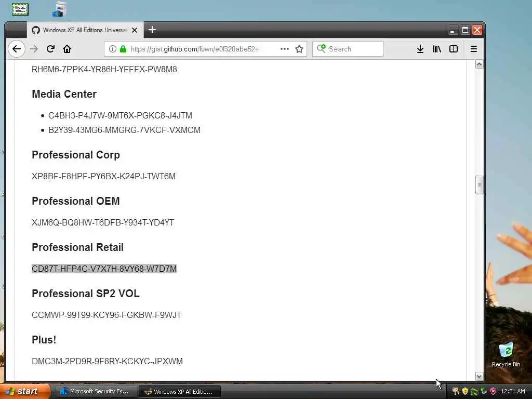Click the Professional Retail heading
The height and width of the screenshot is (399, 532).
click(78, 247)
